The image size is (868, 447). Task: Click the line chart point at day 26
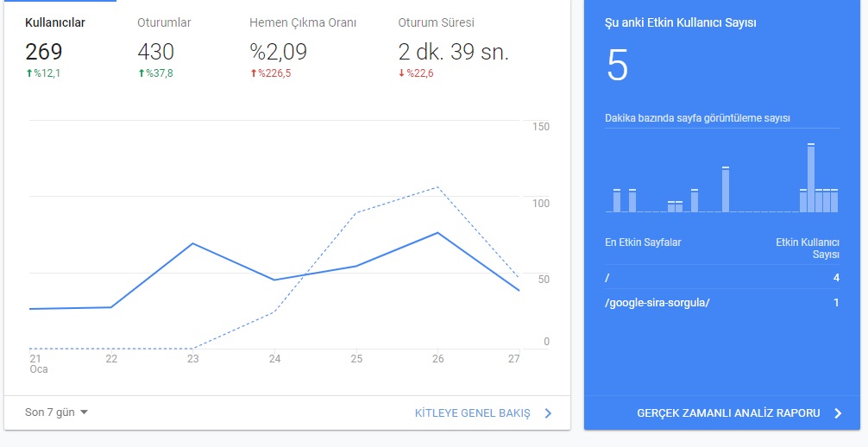[x=437, y=233]
